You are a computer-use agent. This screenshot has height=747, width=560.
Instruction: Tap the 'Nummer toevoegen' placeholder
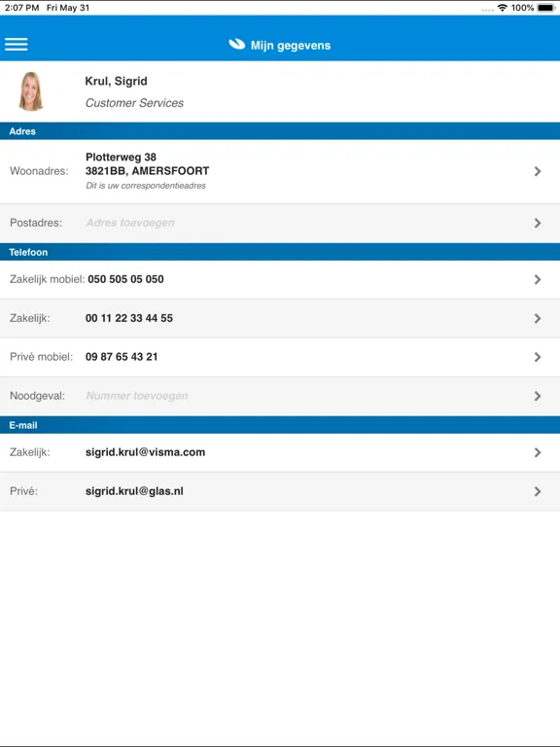click(137, 396)
